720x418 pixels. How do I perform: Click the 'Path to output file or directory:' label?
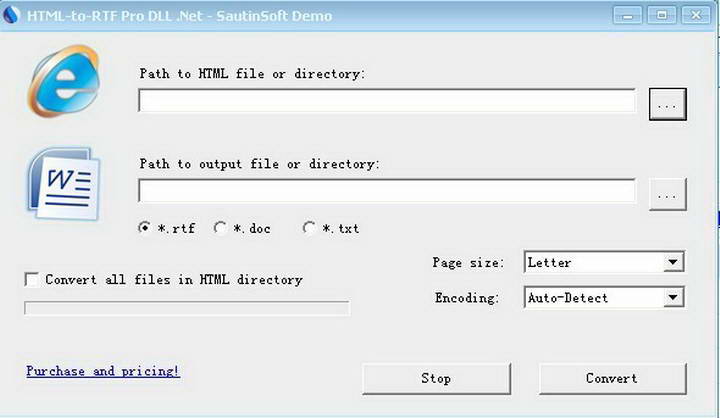coord(259,164)
